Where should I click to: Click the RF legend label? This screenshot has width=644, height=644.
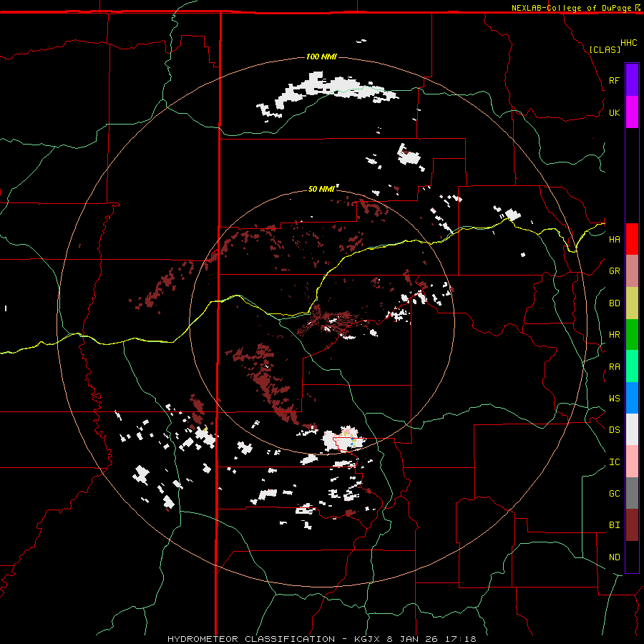click(614, 80)
